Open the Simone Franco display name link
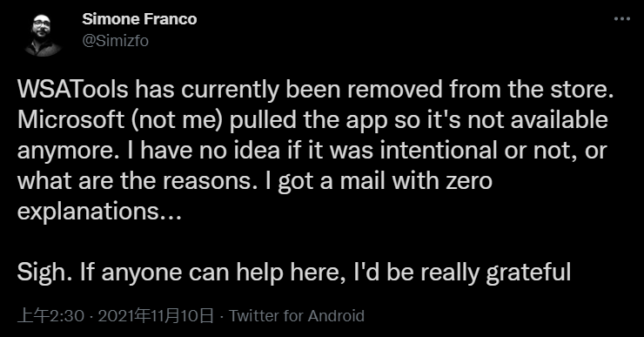This screenshot has width=644, height=337. point(139,19)
